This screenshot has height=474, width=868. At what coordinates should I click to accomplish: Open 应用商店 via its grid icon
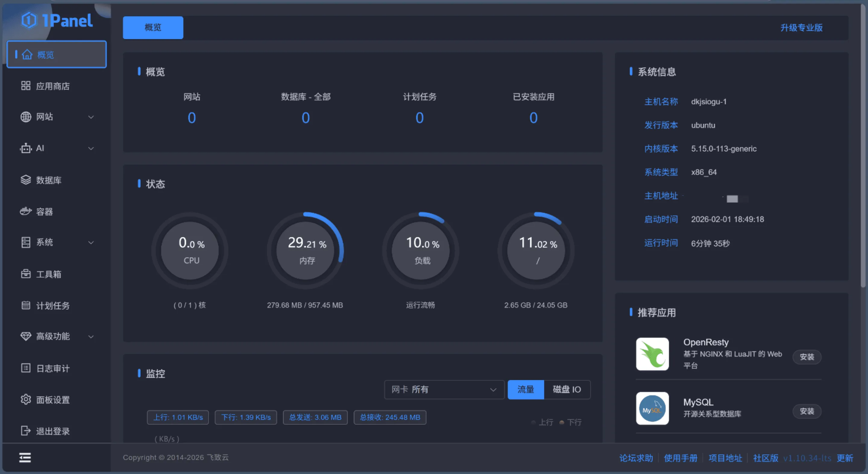(26, 86)
